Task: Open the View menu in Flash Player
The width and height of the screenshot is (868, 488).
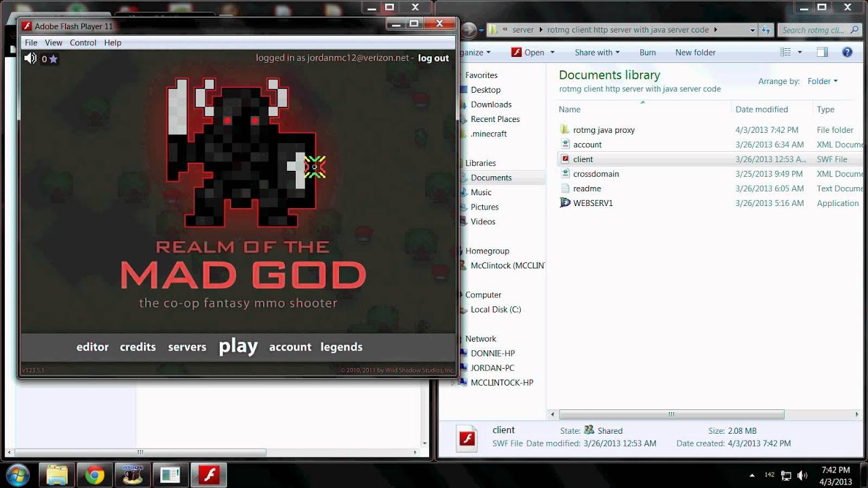Action: 54,42
